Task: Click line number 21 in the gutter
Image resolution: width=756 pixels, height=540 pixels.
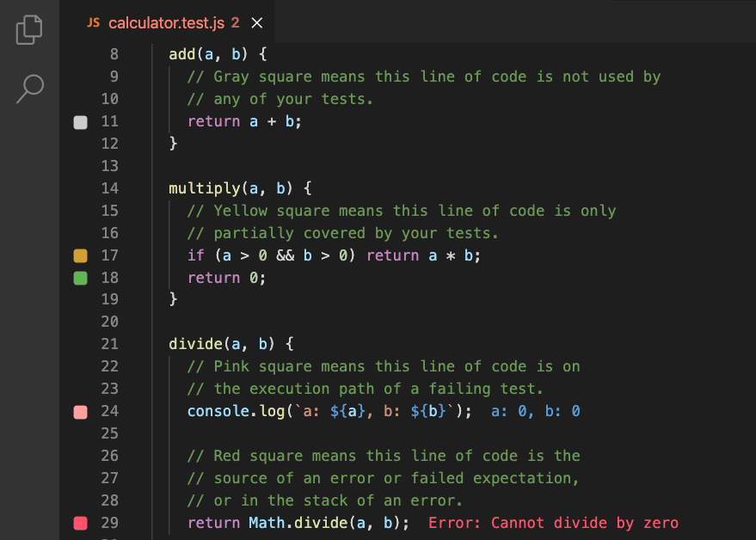Action: (x=110, y=344)
